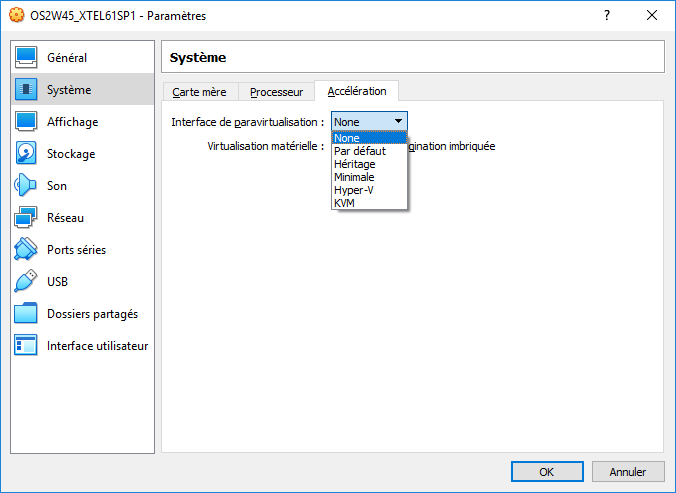Switch to the Processeur tab

[x=276, y=92]
